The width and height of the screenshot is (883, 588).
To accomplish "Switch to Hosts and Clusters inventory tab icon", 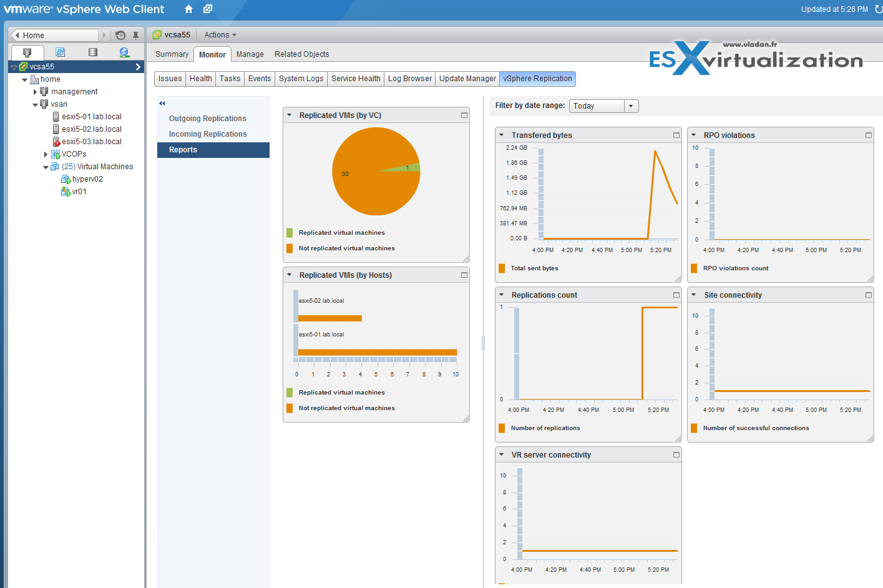I will click(27, 52).
